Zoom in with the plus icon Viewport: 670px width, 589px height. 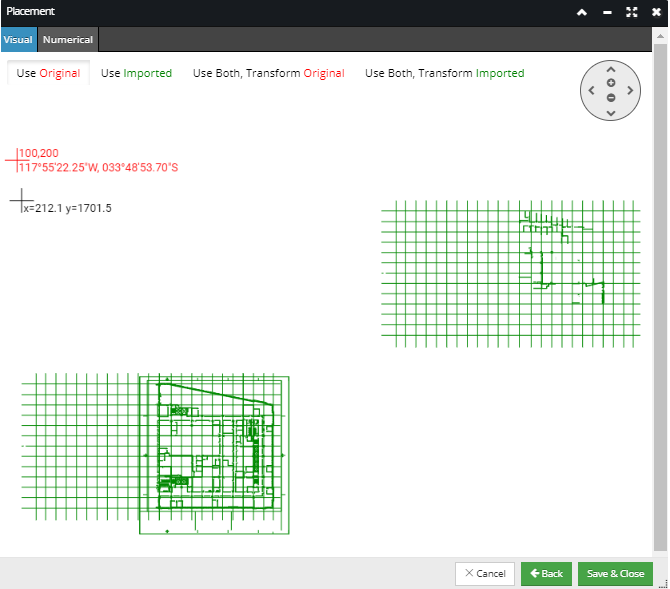point(611,82)
